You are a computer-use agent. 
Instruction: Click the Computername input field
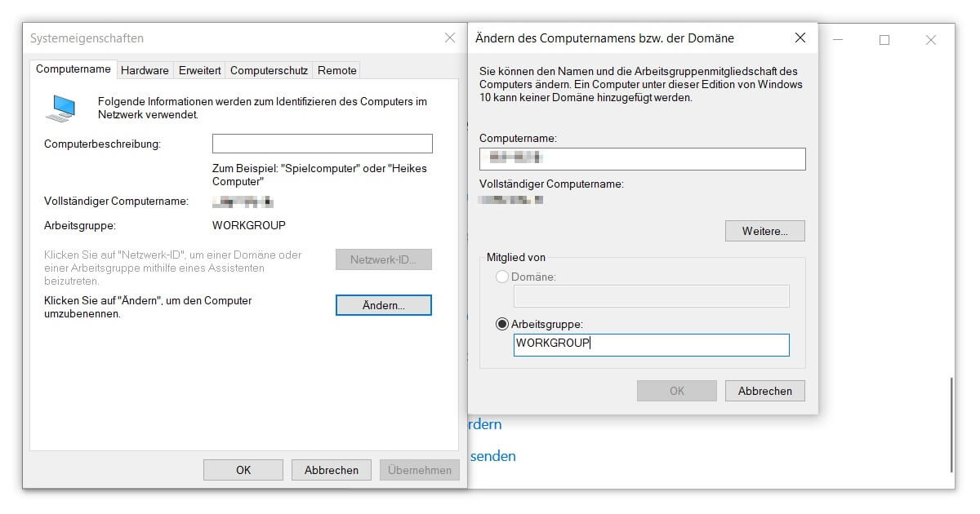point(642,158)
